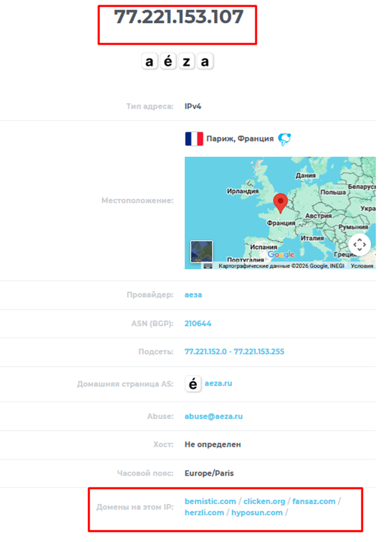Open the map camera pan control
This screenshot has width=392, height=542.
tap(359, 245)
